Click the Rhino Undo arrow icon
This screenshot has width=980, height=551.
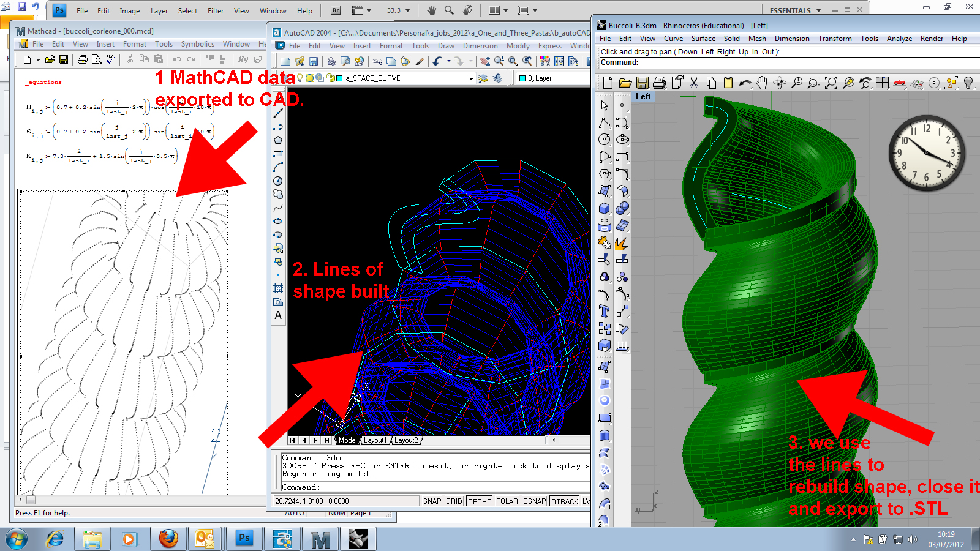(x=745, y=83)
